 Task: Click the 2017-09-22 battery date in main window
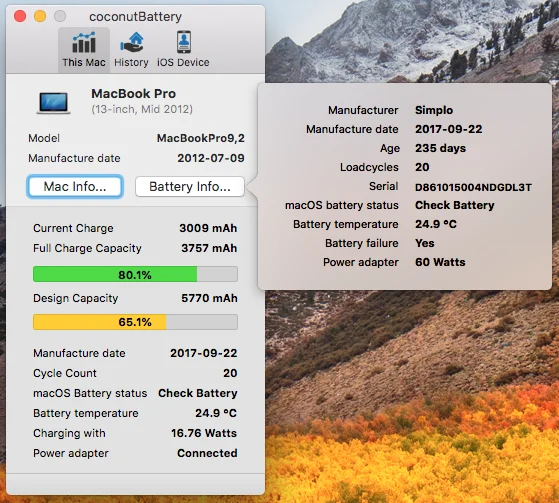click(x=204, y=353)
